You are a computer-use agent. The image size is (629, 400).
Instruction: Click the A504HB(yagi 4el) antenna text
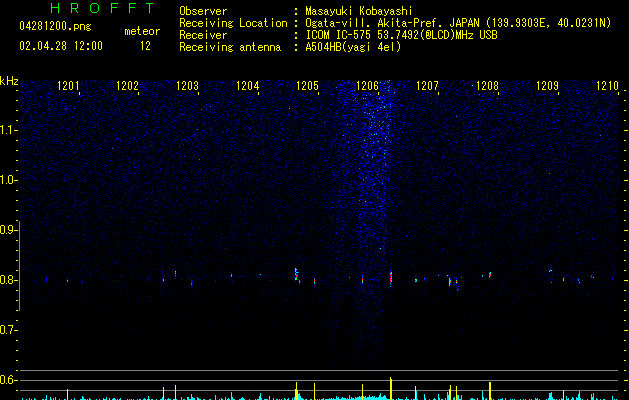tap(353, 47)
